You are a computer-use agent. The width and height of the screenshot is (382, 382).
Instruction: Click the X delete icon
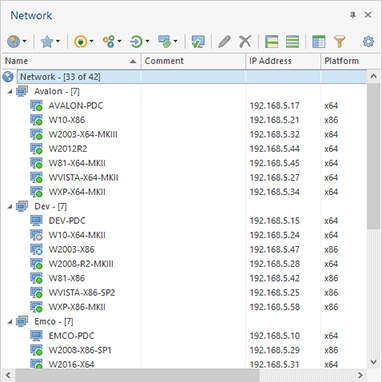click(245, 42)
